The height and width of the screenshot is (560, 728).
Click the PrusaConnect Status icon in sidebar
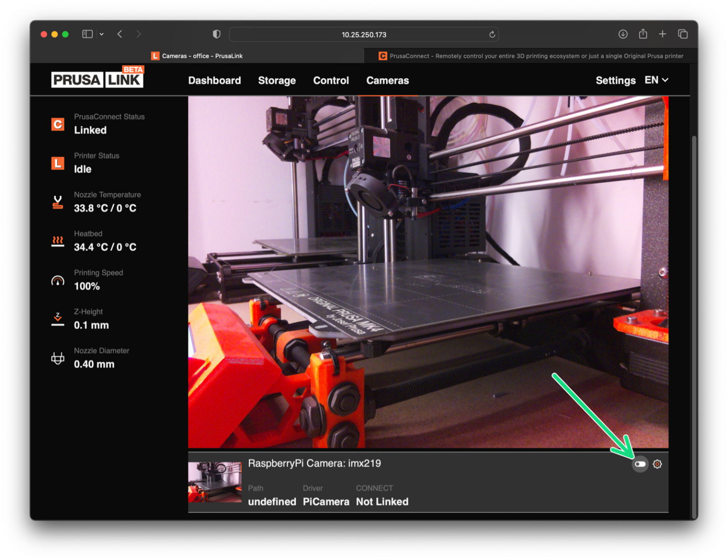[57, 124]
